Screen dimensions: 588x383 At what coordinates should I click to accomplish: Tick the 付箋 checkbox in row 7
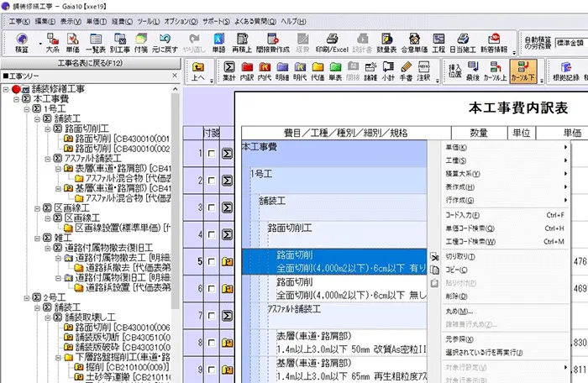212,316
